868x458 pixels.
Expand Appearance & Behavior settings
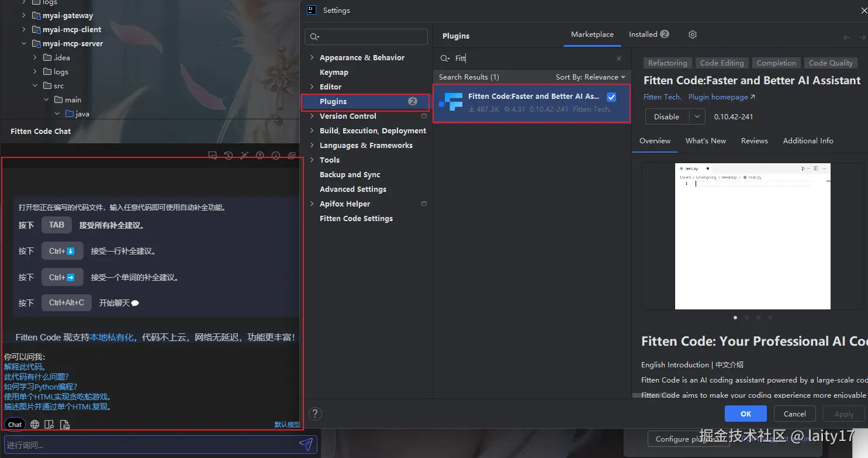(x=312, y=57)
